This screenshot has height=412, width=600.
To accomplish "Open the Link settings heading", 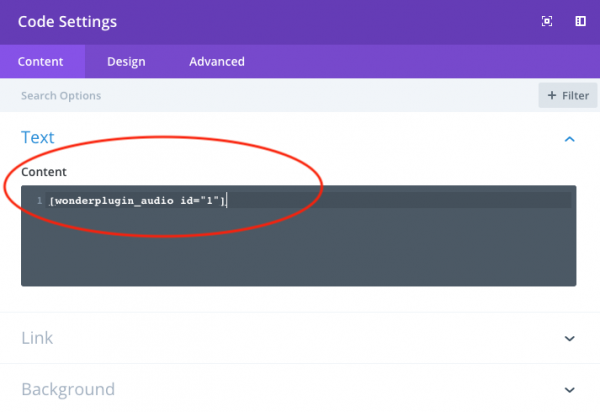I will [x=37, y=339].
